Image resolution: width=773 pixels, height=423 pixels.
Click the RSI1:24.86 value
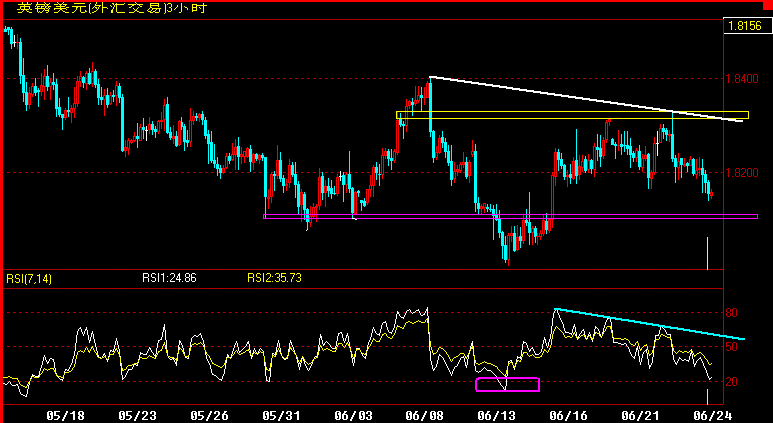(x=169, y=278)
